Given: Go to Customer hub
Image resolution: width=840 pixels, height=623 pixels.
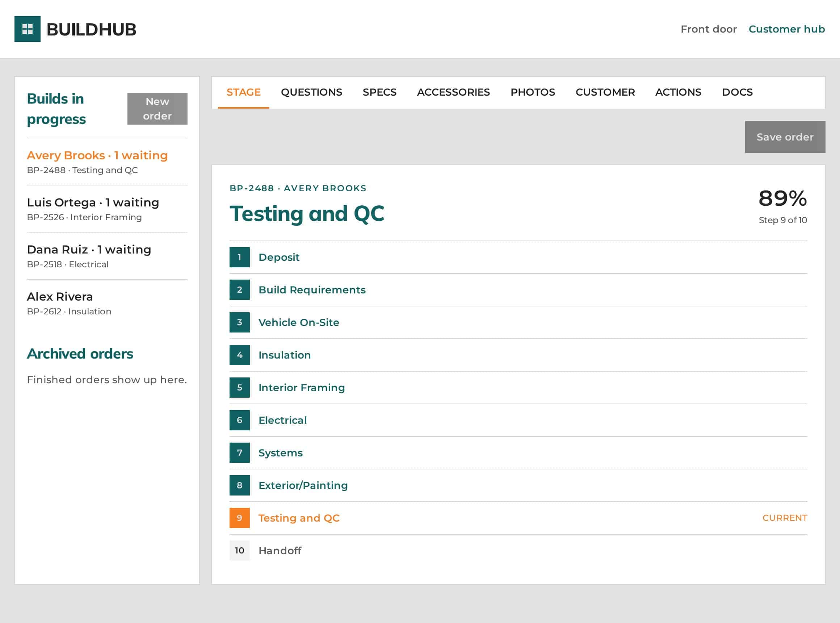Looking at the screenshot, I should 786,29.
